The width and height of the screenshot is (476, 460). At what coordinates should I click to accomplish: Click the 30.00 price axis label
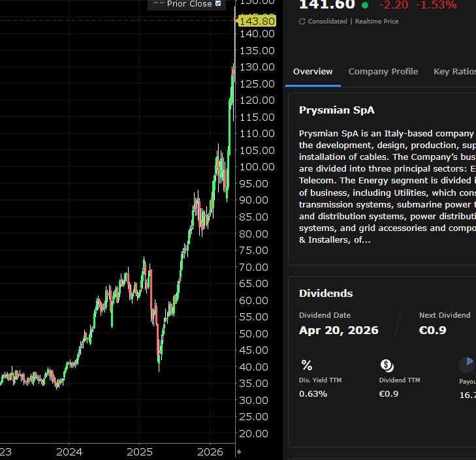tap(254, 400)
